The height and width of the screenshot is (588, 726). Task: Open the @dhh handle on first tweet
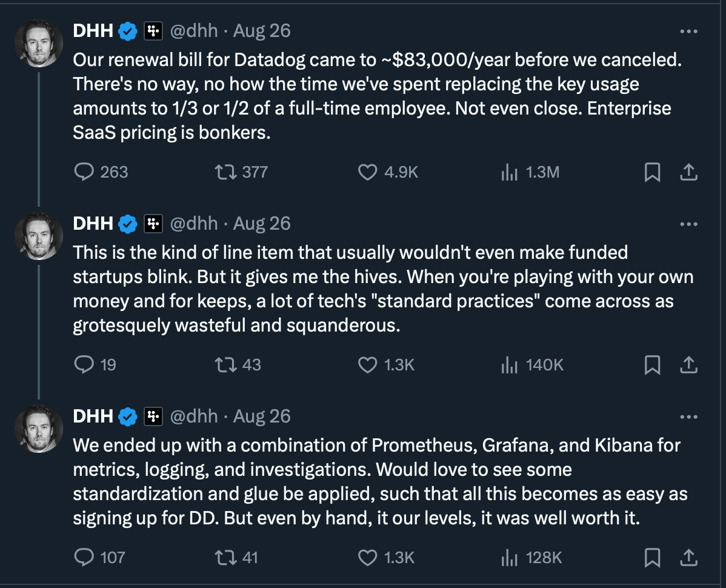pyautogui.click(x=193, y=31)
